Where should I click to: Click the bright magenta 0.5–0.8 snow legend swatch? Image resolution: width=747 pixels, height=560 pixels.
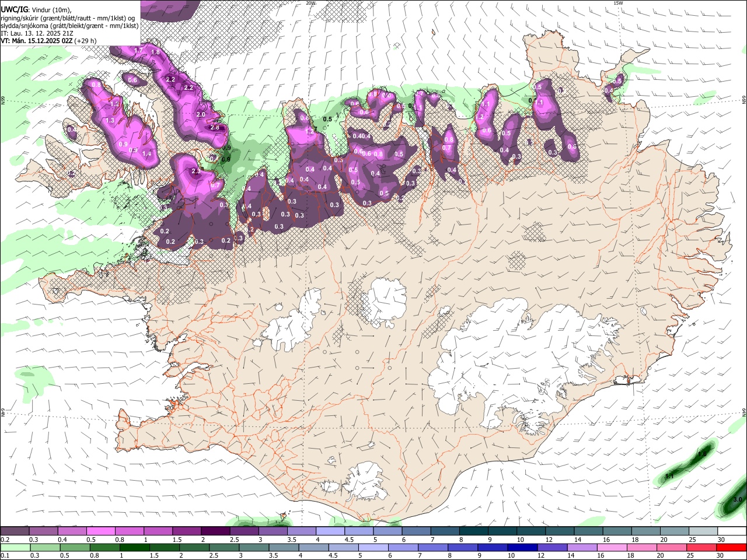point(100,531)
